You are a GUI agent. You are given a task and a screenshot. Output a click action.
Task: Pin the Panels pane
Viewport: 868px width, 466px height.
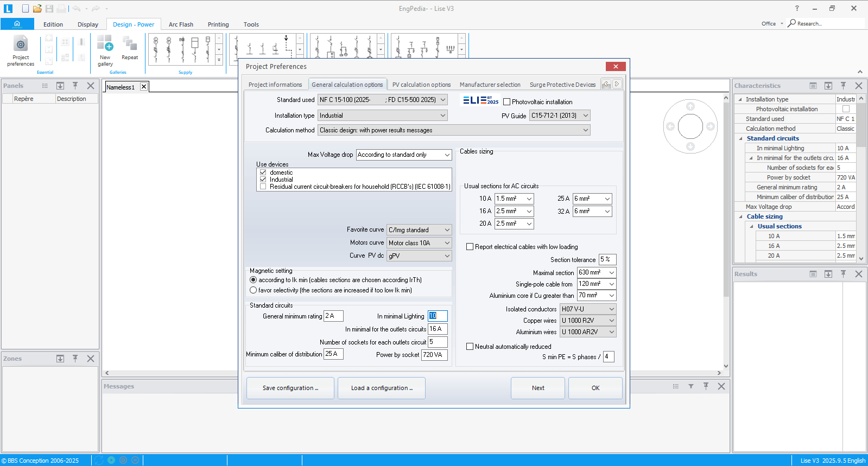click(x=75, y=86)
